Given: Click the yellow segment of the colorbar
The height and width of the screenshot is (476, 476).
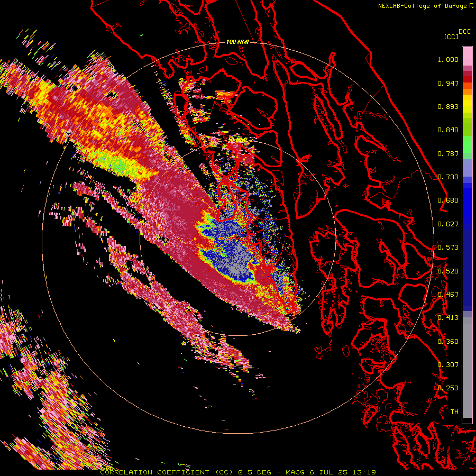Looking at the screenshot, I should [x=467, y=104].
